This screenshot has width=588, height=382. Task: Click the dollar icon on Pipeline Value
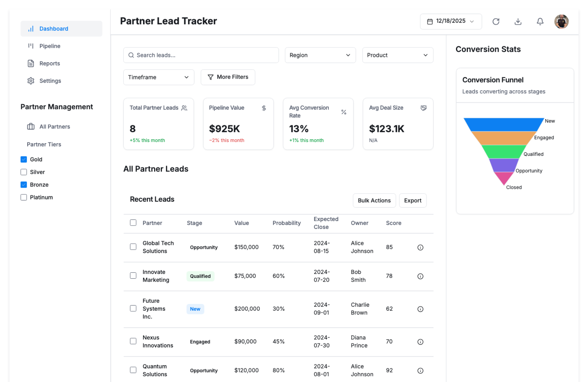pyautogui.click(x=264, y=108)
